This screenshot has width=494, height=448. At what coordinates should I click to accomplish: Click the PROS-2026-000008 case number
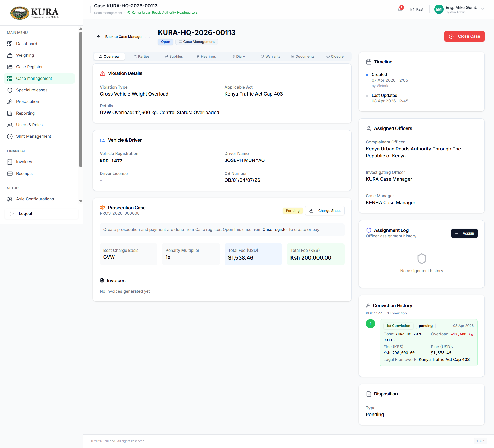coord(120,213)
